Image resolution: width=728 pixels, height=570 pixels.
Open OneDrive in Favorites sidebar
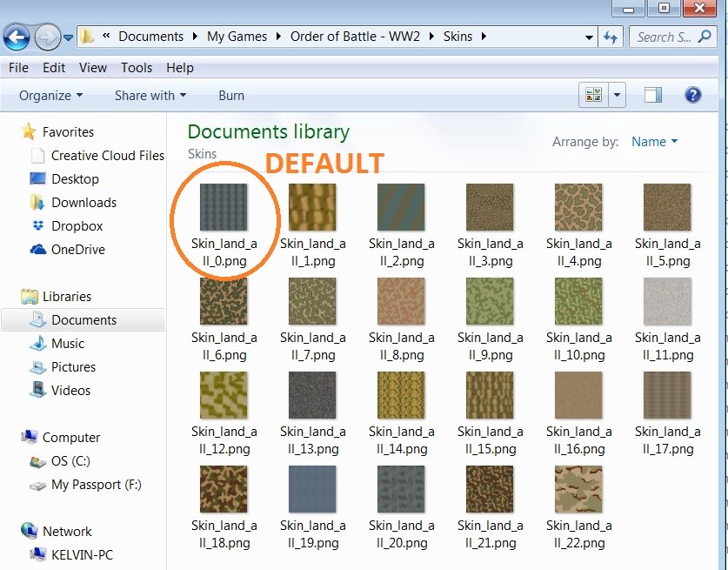(77, 250)
